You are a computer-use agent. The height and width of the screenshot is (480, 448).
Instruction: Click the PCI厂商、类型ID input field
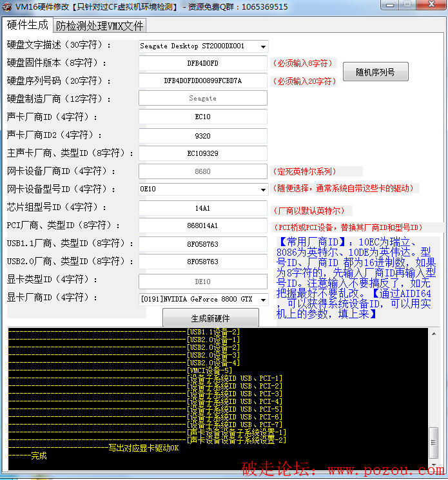(x=202, y=226)
